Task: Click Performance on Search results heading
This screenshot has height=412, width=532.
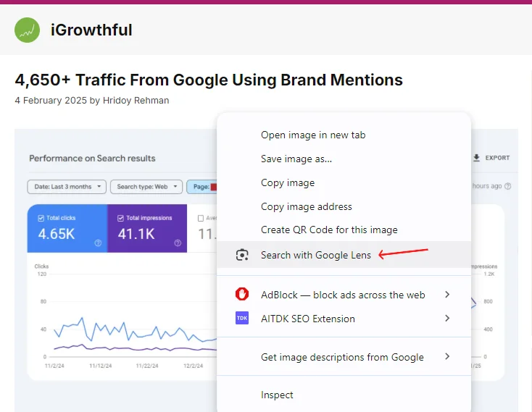Action: 92,159
